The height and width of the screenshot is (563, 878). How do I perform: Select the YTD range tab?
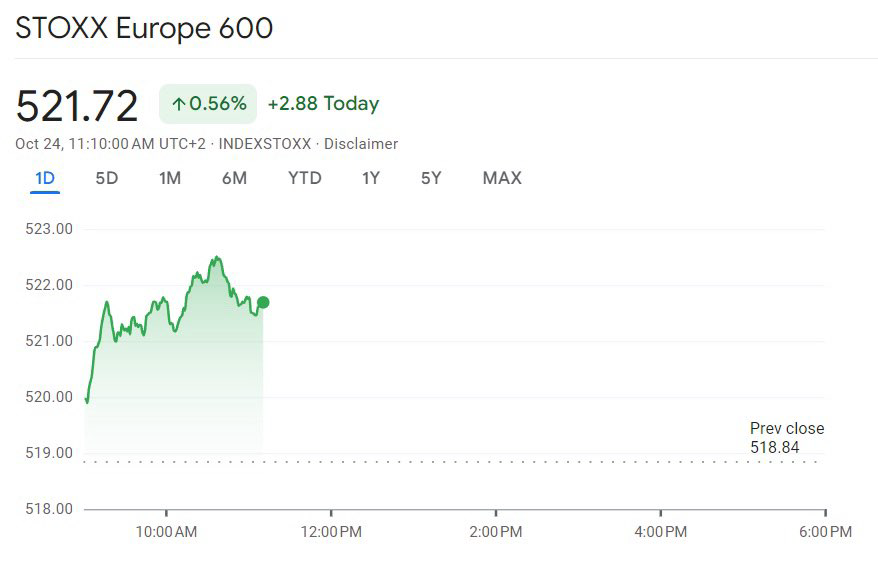pyautogui.click(x=305, y=178)
